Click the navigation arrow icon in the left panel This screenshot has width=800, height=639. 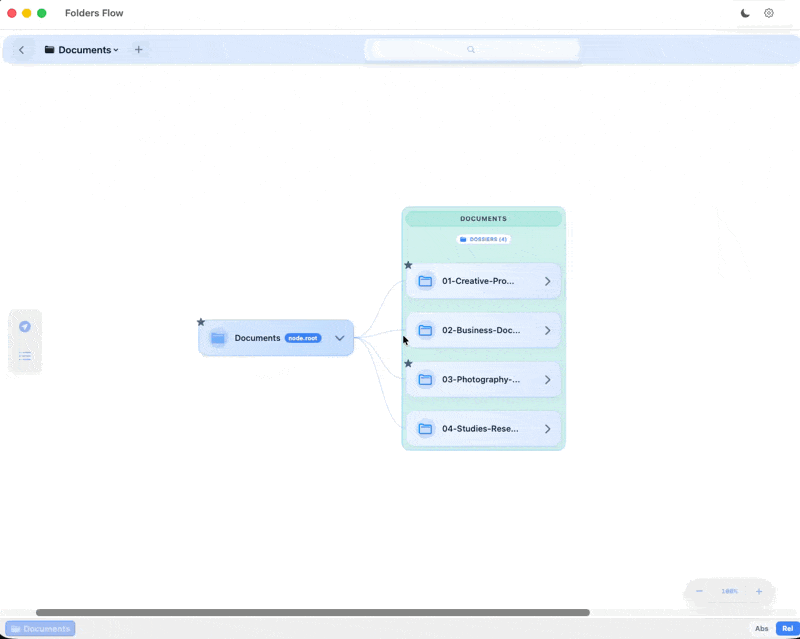pyautogui.click(x=25, y=325)
